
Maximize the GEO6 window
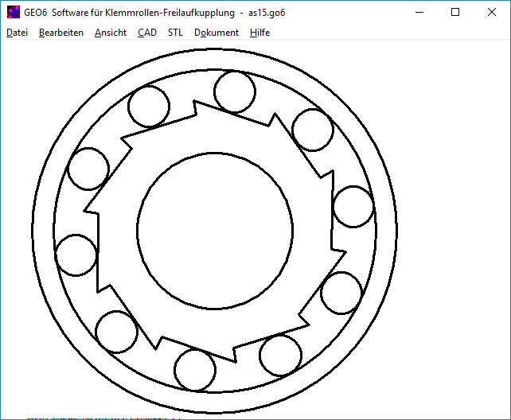(x=455, y=12)
